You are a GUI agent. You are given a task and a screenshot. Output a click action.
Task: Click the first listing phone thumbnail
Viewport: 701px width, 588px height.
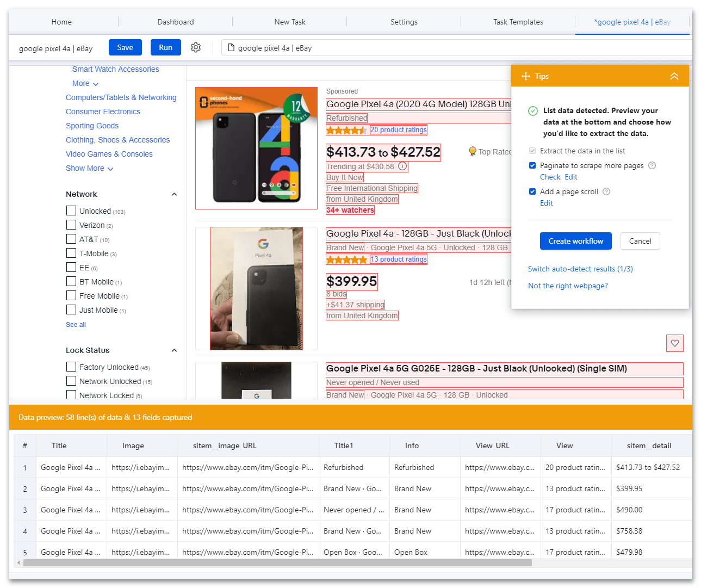[x=256, y=148]
